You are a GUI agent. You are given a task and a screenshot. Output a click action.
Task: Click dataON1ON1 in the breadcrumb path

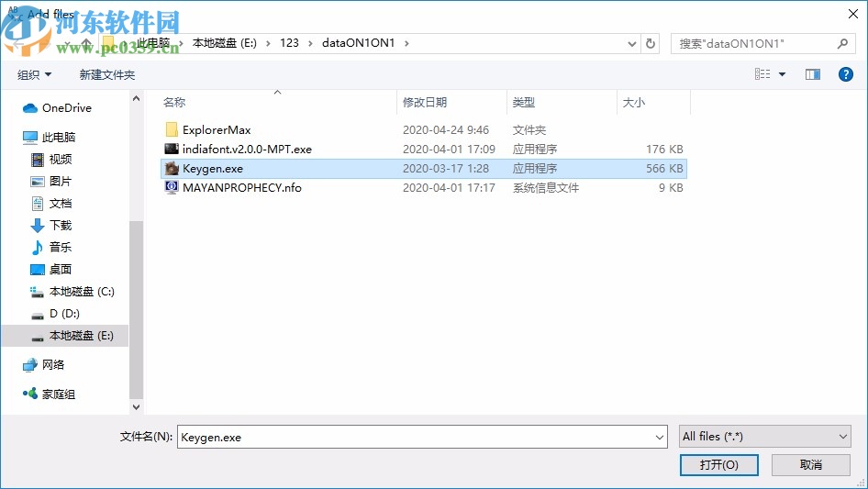358,43
